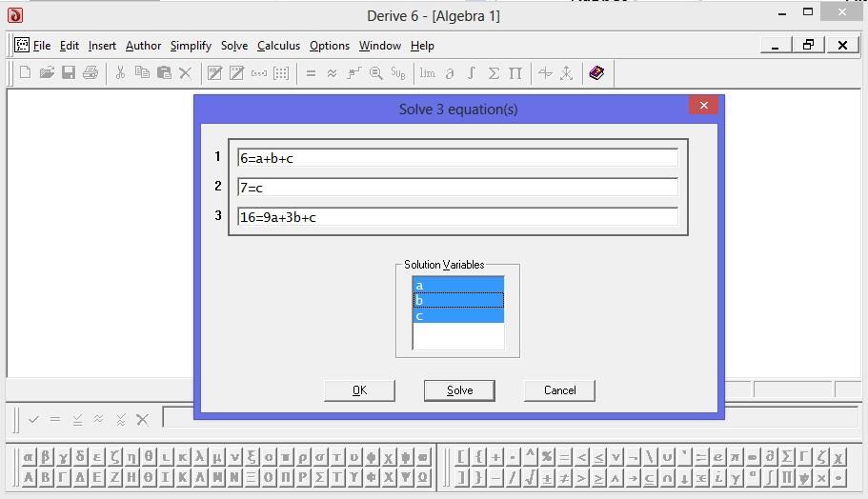Open the Insert menu
This screenshot has height=499, width=868.
point(102,46)
